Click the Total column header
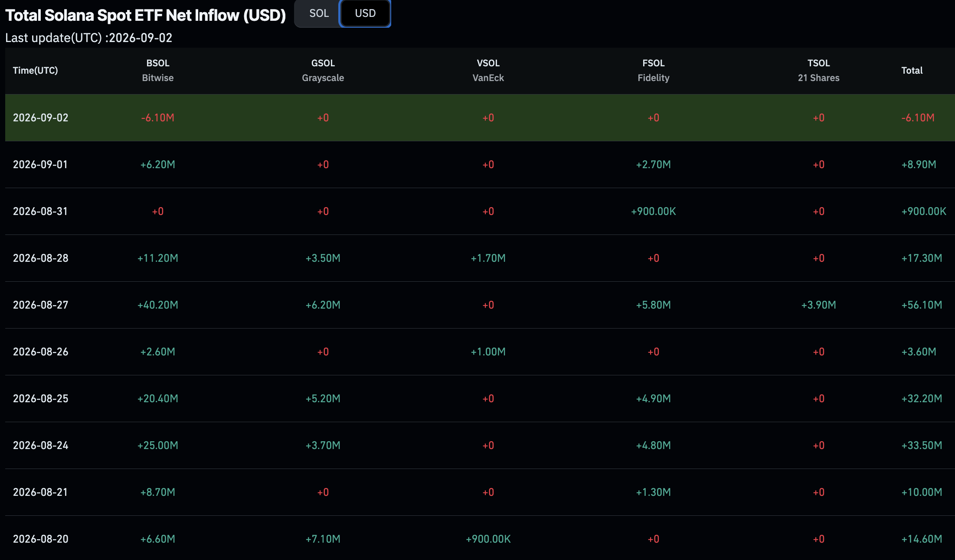The image size is (955, 560). (912, 70)
